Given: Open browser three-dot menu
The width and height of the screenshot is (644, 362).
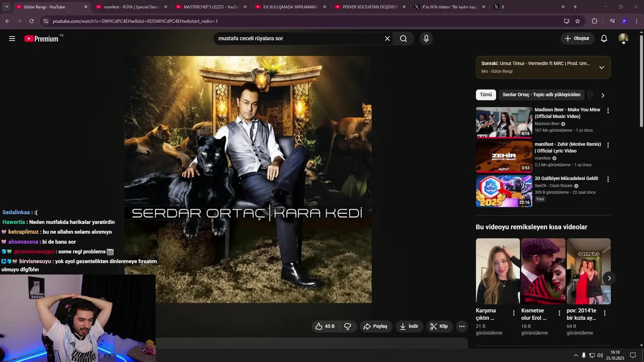Looking at the screenshot, I should (637, 21).
